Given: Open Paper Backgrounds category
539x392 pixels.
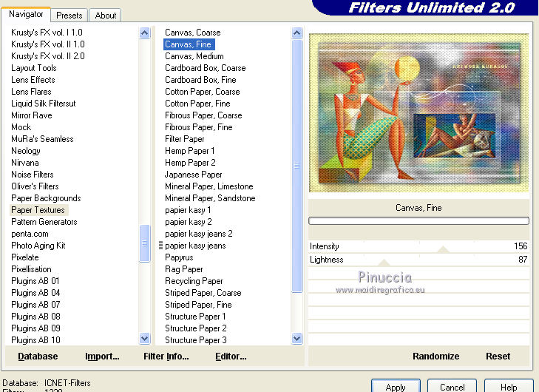Looking at the screenshot, I should (x=46, y=198).
